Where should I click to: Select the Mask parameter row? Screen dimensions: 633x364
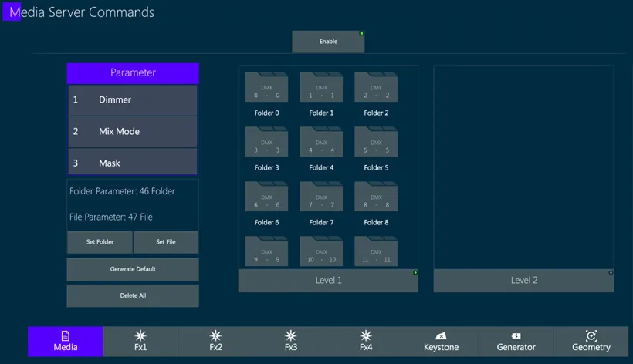(x=133, y=162)
